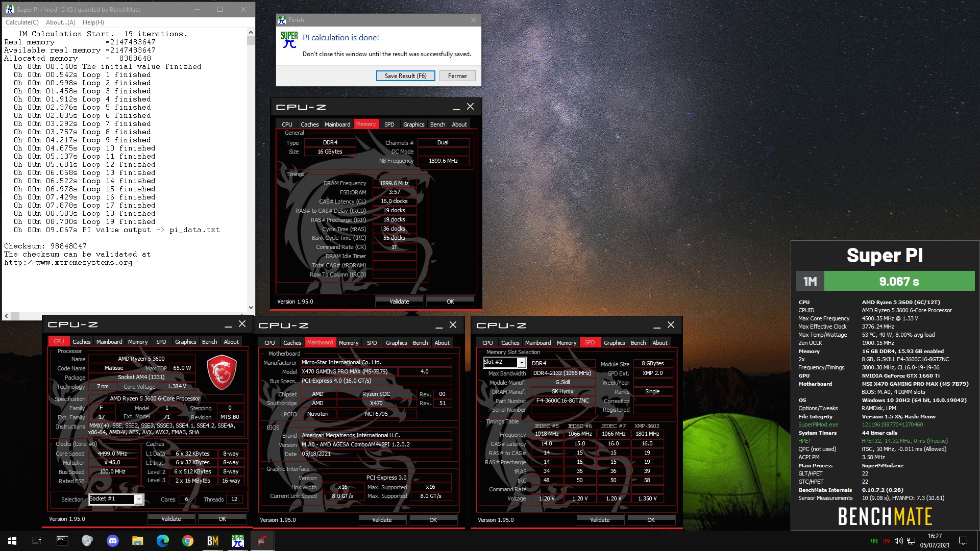Select Caches tab in SPD CPU-Z window

[510, 343]
